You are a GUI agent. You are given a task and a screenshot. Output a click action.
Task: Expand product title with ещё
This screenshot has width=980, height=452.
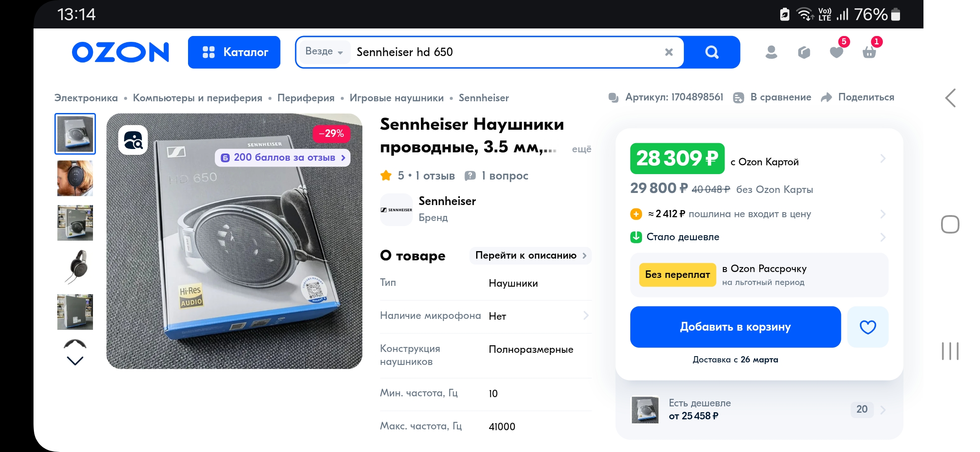(581, 149)
